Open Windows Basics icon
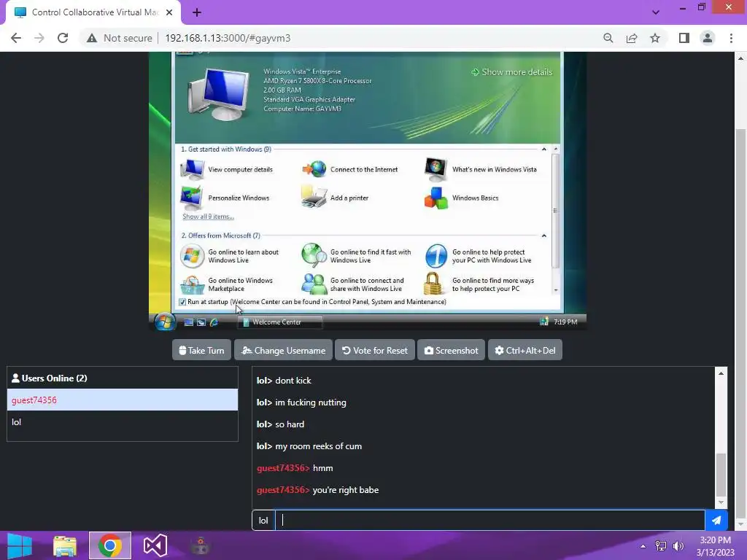This screenshot has height=560, width=747. pyautogui.click(x=436, y=198)
